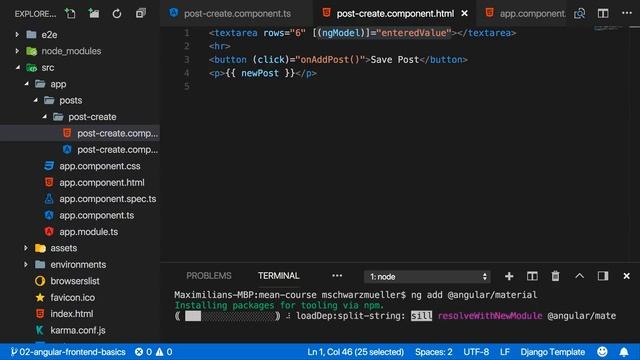Collapse the app folder
Viewport: 640px width, 360px height.
pos(80,84)
